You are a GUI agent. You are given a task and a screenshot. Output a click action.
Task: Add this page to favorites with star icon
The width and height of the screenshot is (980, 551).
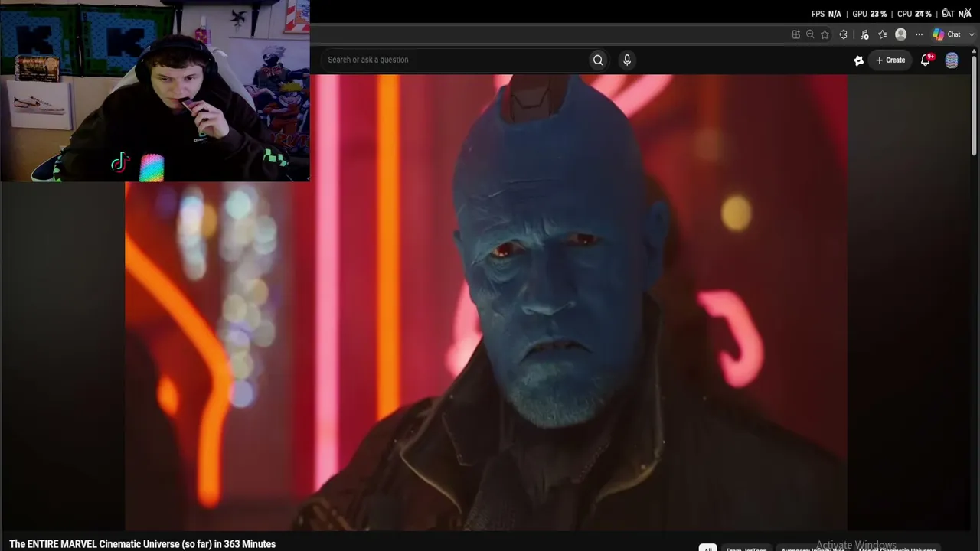(x=825, y=34)
